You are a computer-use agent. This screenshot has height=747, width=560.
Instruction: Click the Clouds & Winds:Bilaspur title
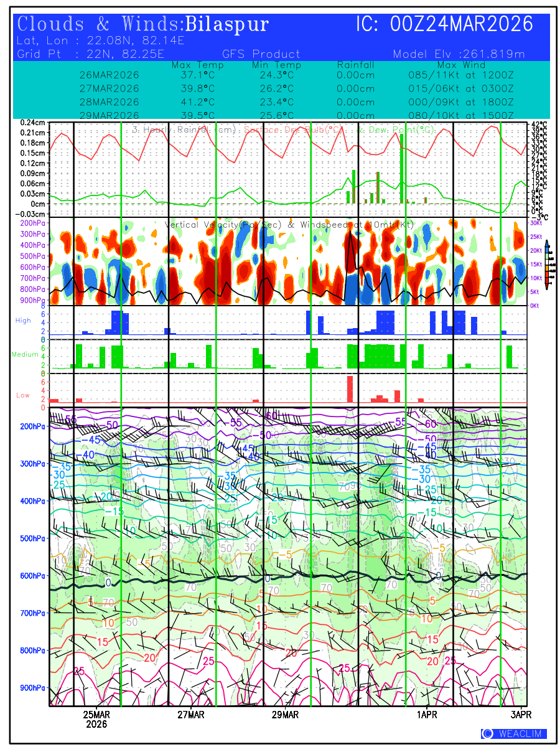143,25
